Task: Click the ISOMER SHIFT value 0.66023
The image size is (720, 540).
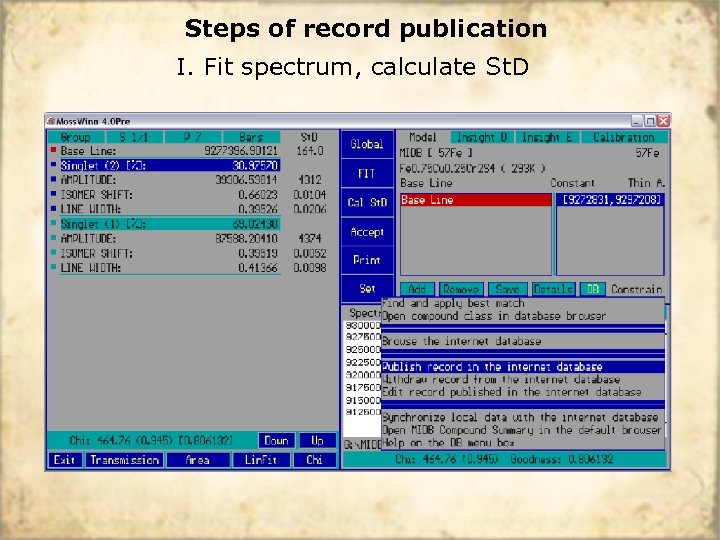Action: 258,195
